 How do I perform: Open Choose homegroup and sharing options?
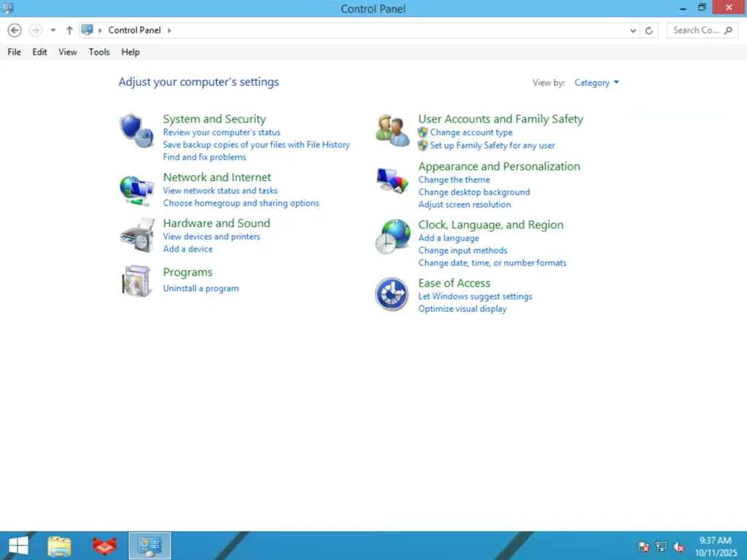tap(241, 203)
